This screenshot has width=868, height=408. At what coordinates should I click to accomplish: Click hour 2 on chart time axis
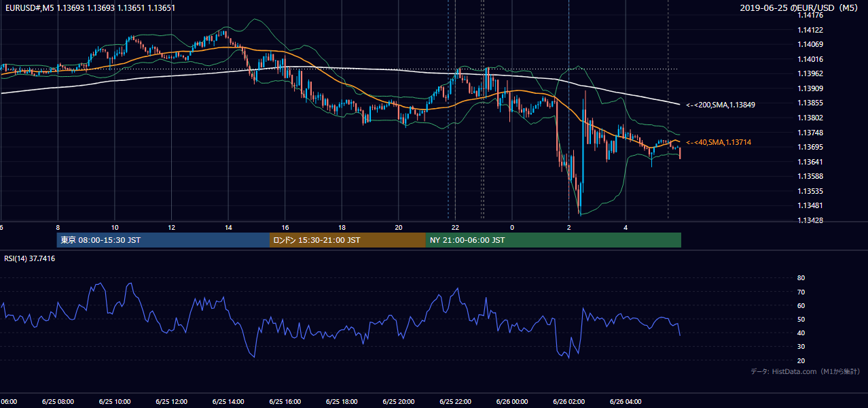(x=568, y=227)
